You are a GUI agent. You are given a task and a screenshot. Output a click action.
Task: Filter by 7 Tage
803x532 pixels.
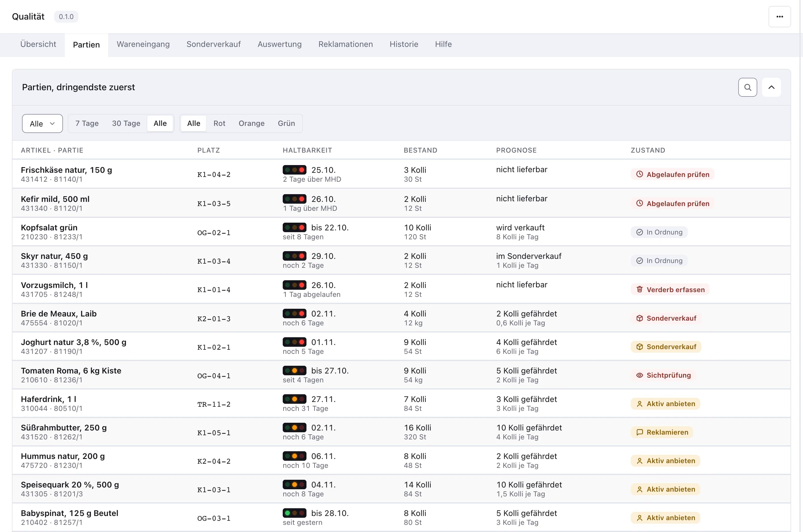(x=87, y=123)
